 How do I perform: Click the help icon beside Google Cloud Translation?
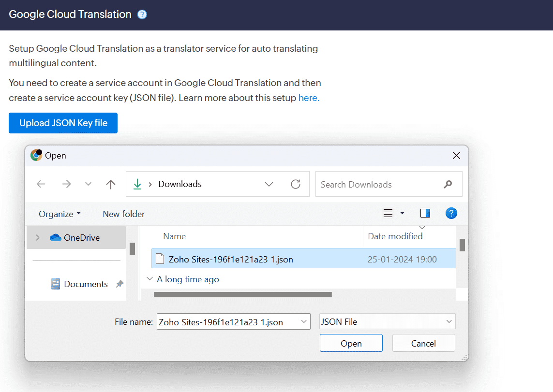[x=142, y=15]
